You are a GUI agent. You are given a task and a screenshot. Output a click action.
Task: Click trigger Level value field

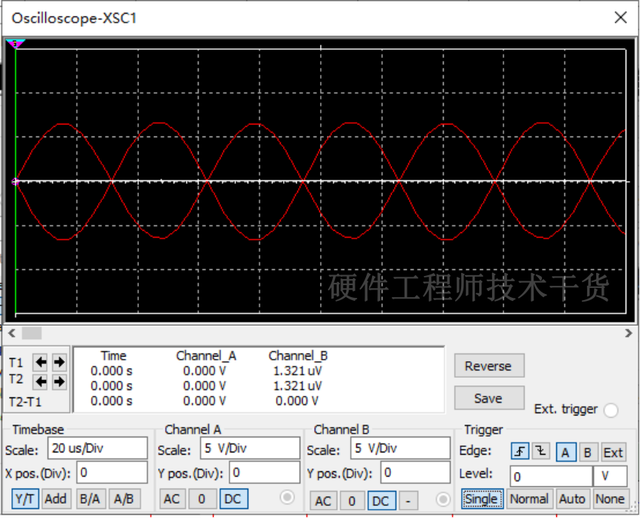(x=551, y=476)
